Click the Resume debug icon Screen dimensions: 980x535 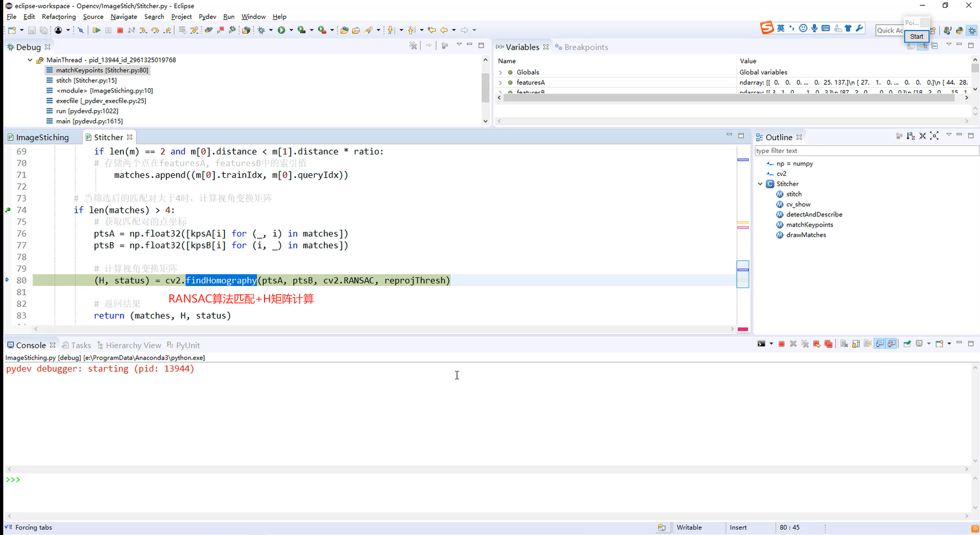point(96,30)
